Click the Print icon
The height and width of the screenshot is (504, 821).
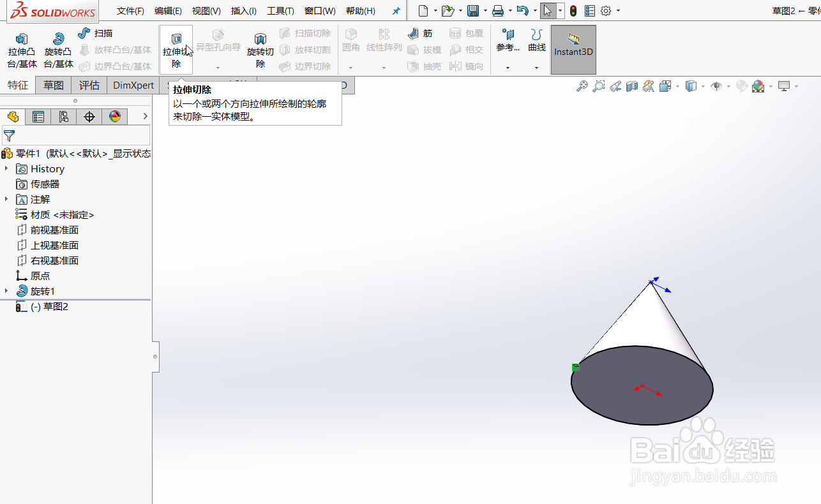click(498, 11)
